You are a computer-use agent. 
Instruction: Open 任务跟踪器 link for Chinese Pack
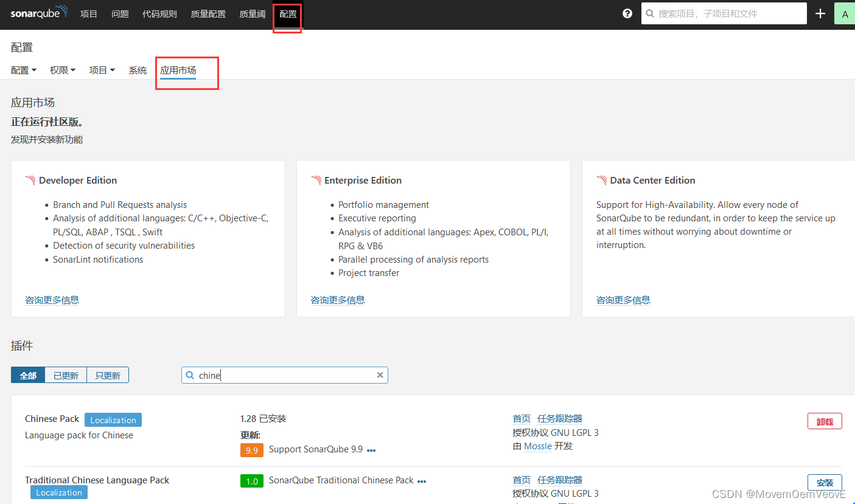560,418
